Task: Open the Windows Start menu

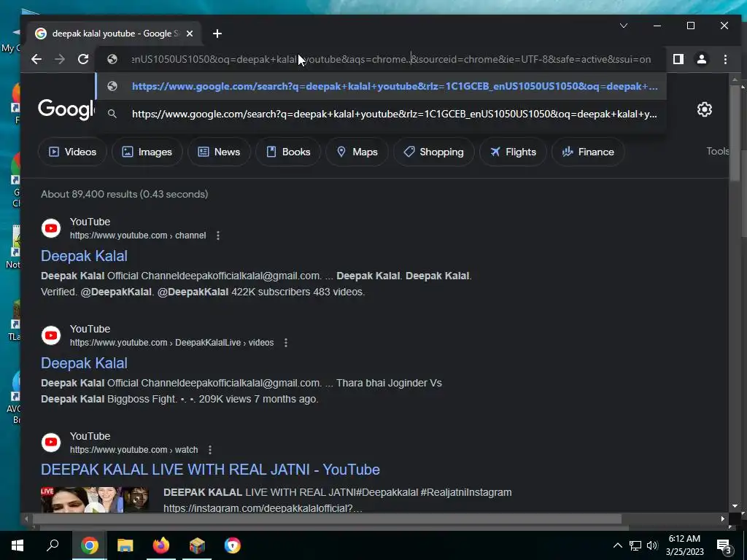Action: [18, 545]
